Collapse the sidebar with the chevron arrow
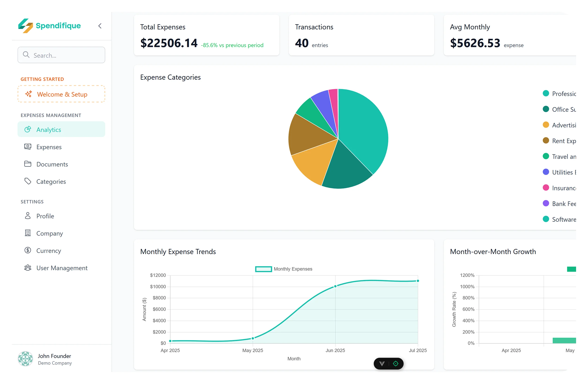 100,26
